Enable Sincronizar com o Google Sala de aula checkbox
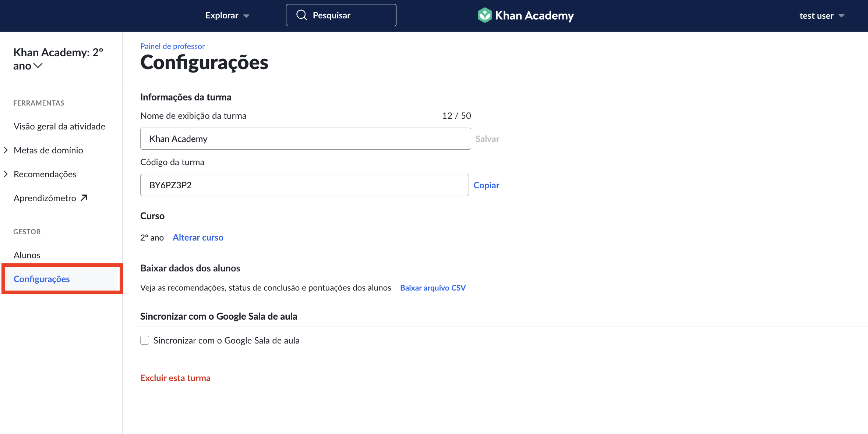 pyautogui.click(x=145, y=340)
